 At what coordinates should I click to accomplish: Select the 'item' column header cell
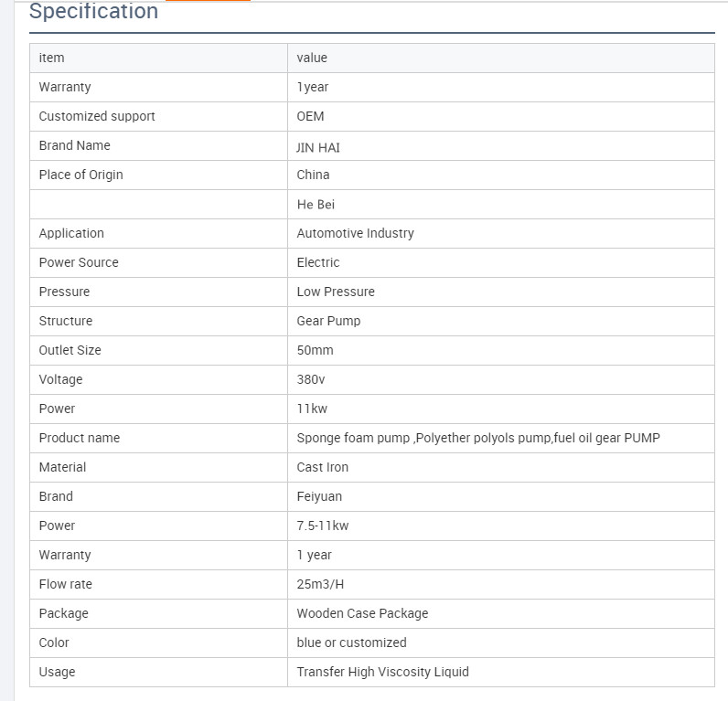point(159,58)
